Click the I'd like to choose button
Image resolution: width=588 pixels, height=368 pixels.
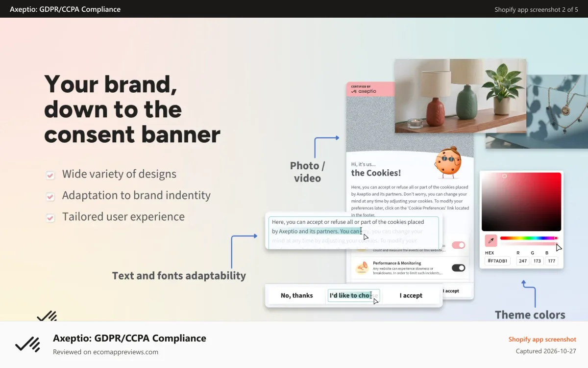coord(354,295)
